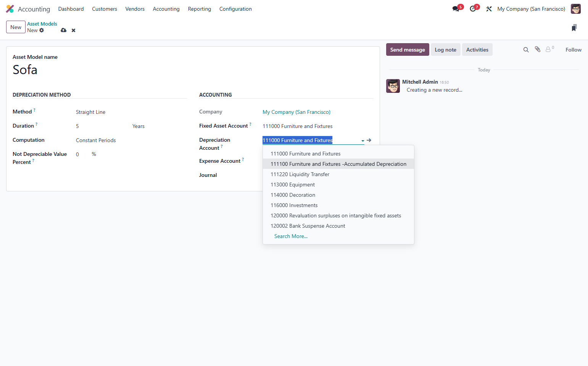The height and width of the screenshot is (366, 588).
Task: Open the Configuration menu
Action: (235, 9)
